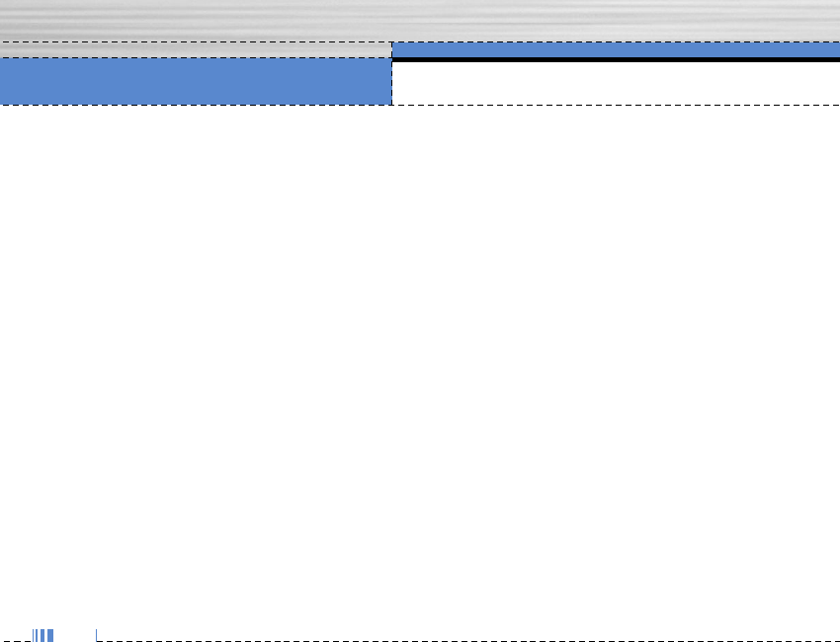Click the empty white area in the page center
Screen dimensions: 840x642
(x=420, y=364)
